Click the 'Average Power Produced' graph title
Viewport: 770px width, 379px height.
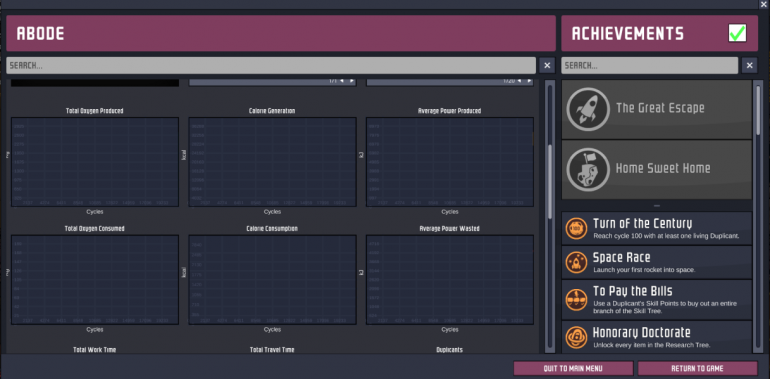[x=450, y=111]
